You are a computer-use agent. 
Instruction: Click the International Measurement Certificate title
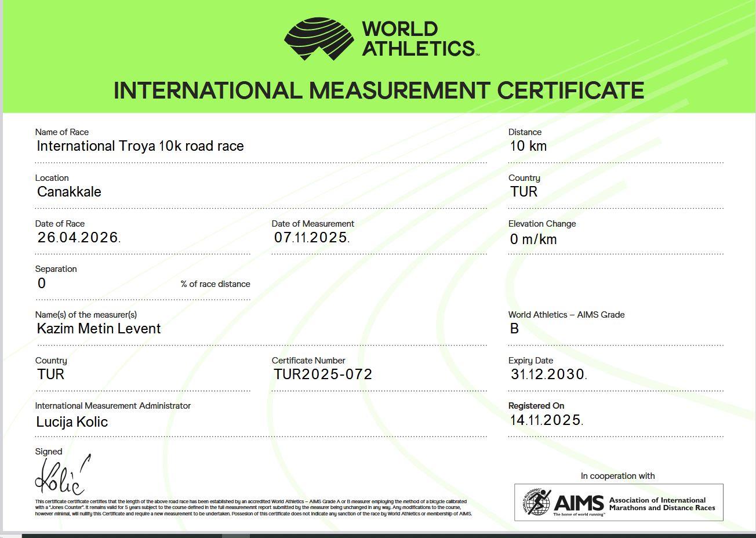pos(379,90)
